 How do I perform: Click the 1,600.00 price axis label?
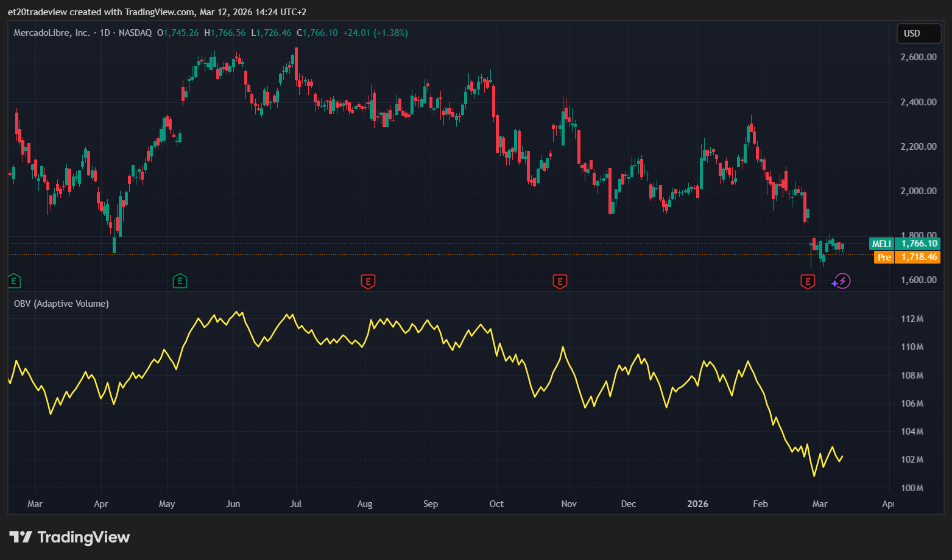(919, 280)
